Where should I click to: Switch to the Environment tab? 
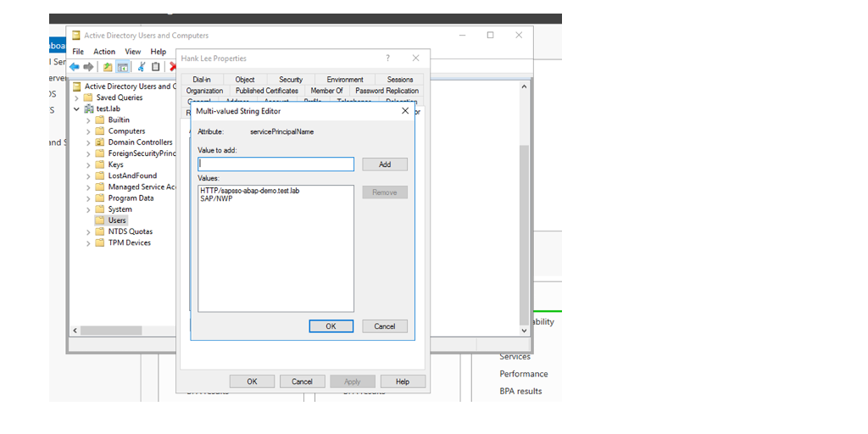coord(345,80)
